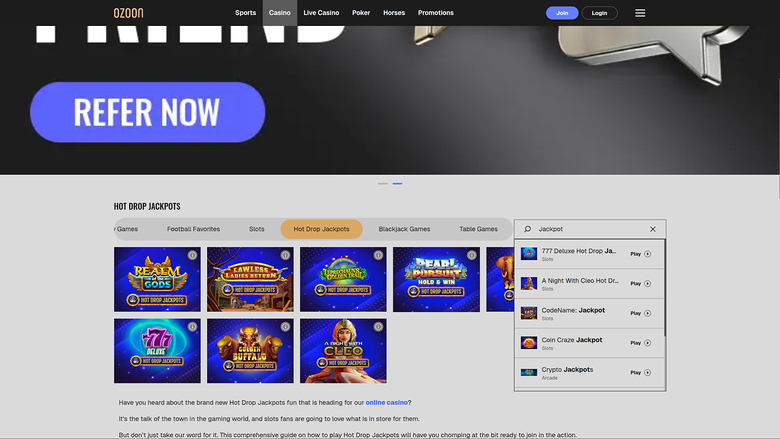Viewport: 780px width, 439px height.
Task: Open Golden Buffalo game tile
Action: [250, 351]
